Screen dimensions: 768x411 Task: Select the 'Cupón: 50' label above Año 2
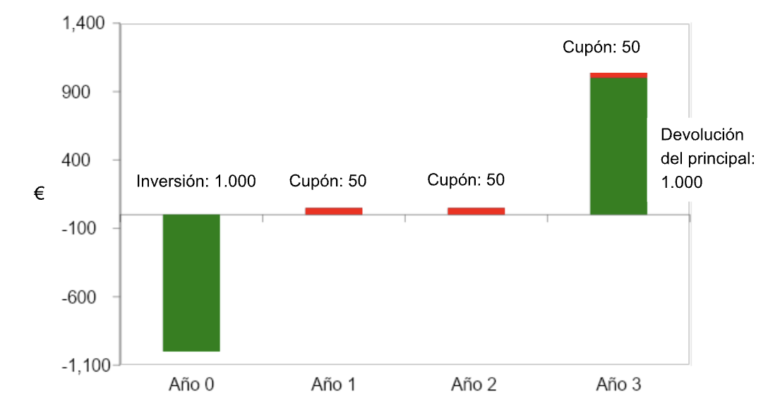(466, 180)
